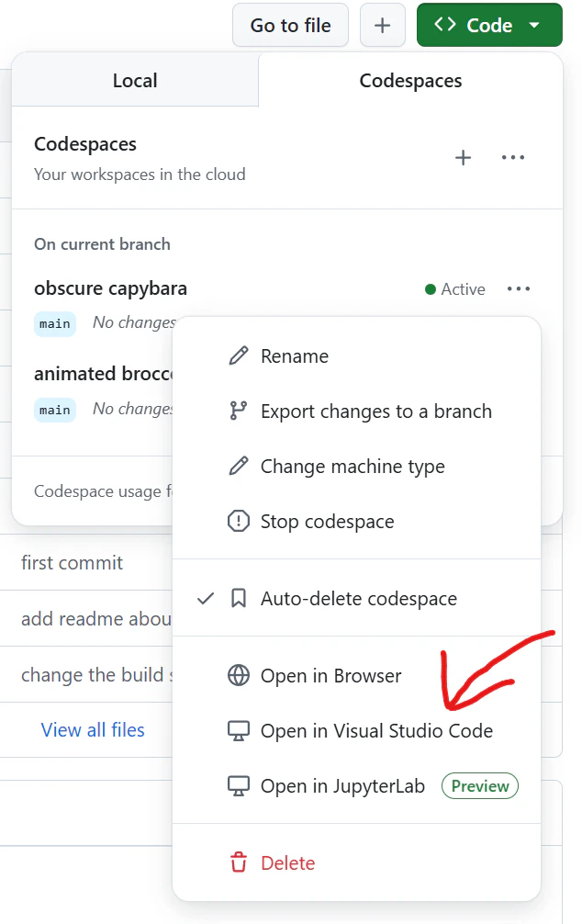Click the add file plus button
Viewport: 582px width, 924px height.
382,25
